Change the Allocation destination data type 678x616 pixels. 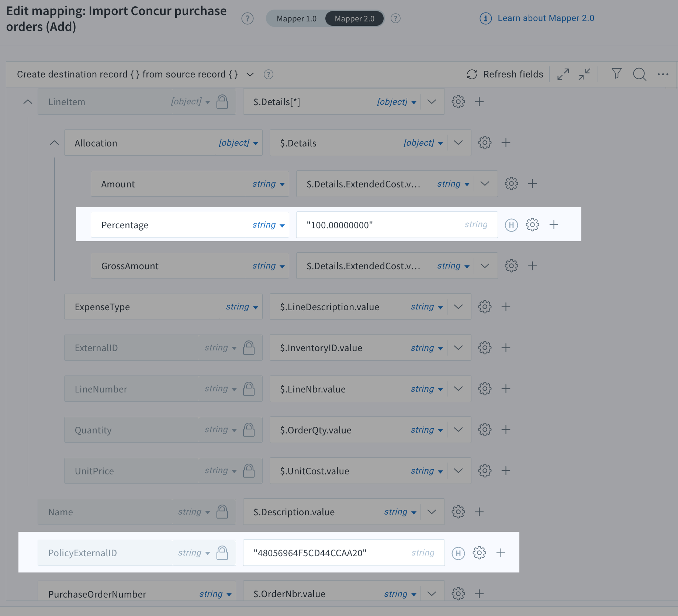[238, 143]
